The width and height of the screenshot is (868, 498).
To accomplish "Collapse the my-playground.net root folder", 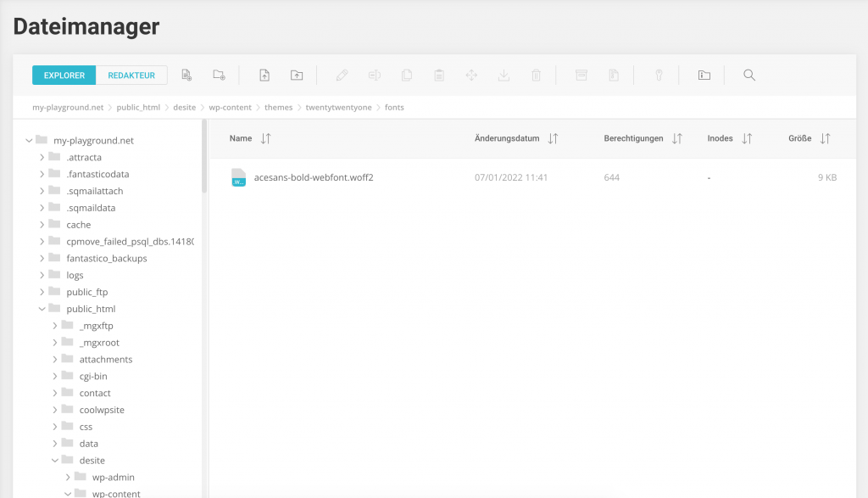I will [x=29, y=141].
